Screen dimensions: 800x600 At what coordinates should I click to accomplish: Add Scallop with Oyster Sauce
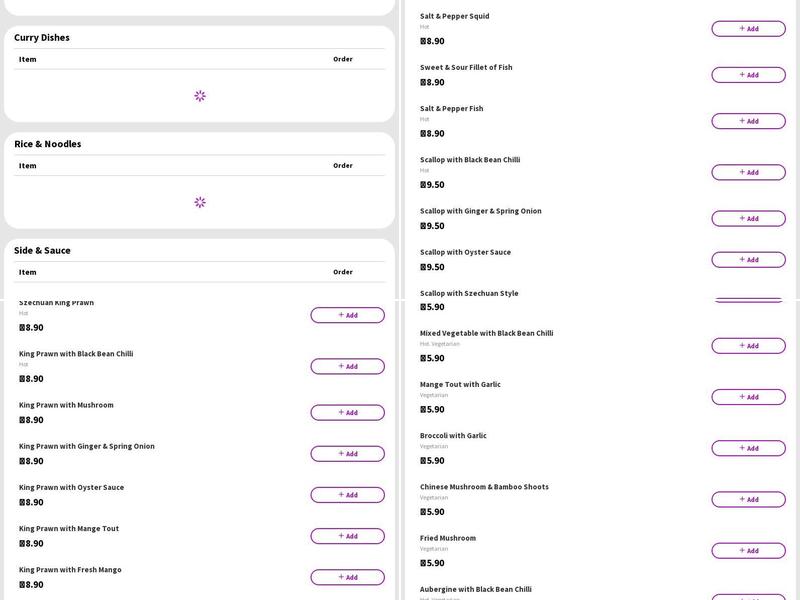(x=748, y=259)
